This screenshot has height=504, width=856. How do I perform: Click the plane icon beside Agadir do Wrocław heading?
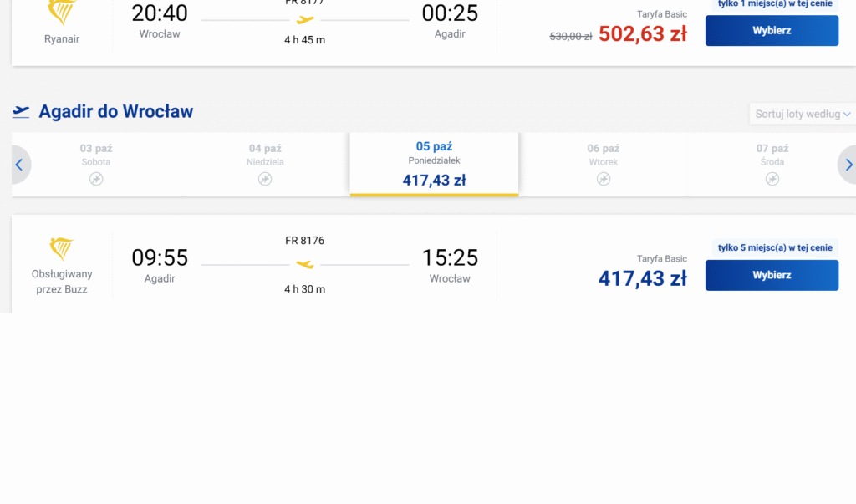[x=21, y=111]
